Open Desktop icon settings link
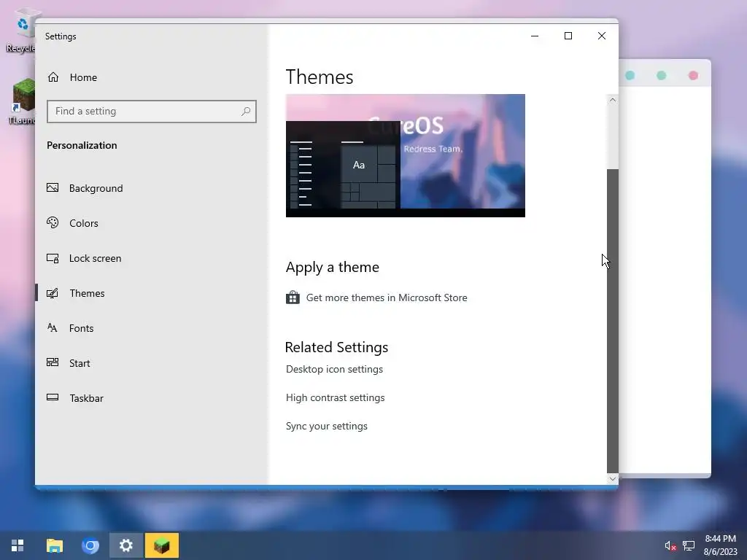 point(334,369)
